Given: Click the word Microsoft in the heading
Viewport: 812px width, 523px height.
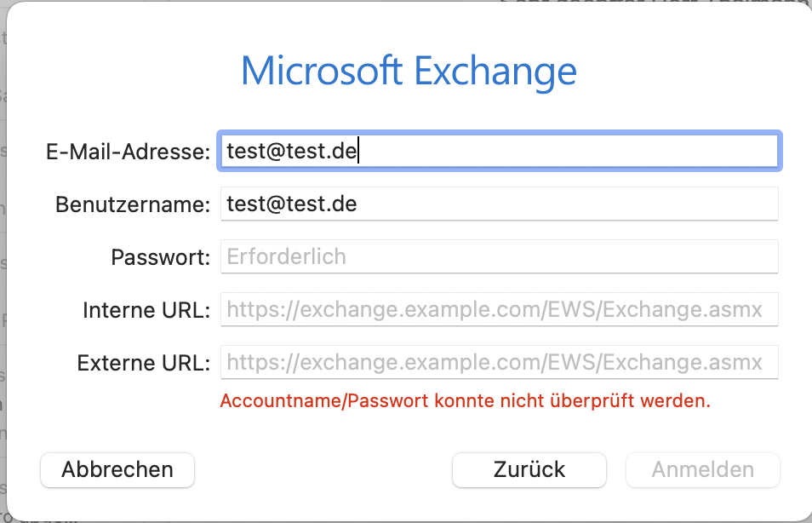Looking at the screenshot, I should tap(322, 70).
